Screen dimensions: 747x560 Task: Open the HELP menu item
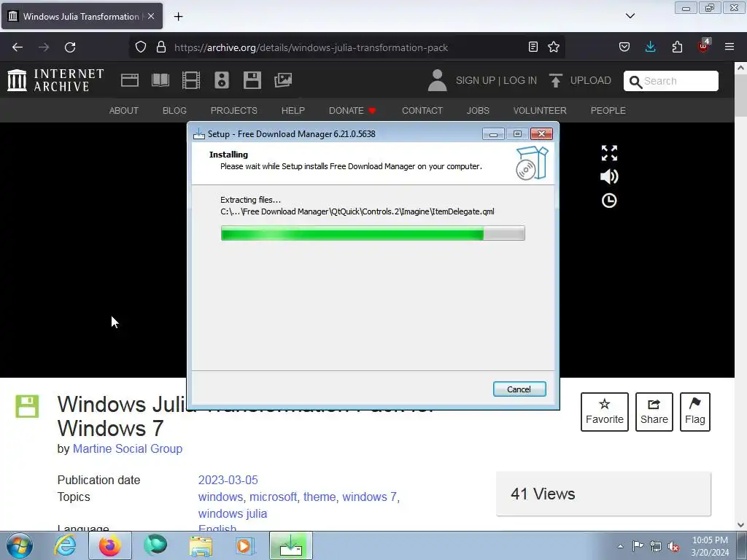[293, 111]
